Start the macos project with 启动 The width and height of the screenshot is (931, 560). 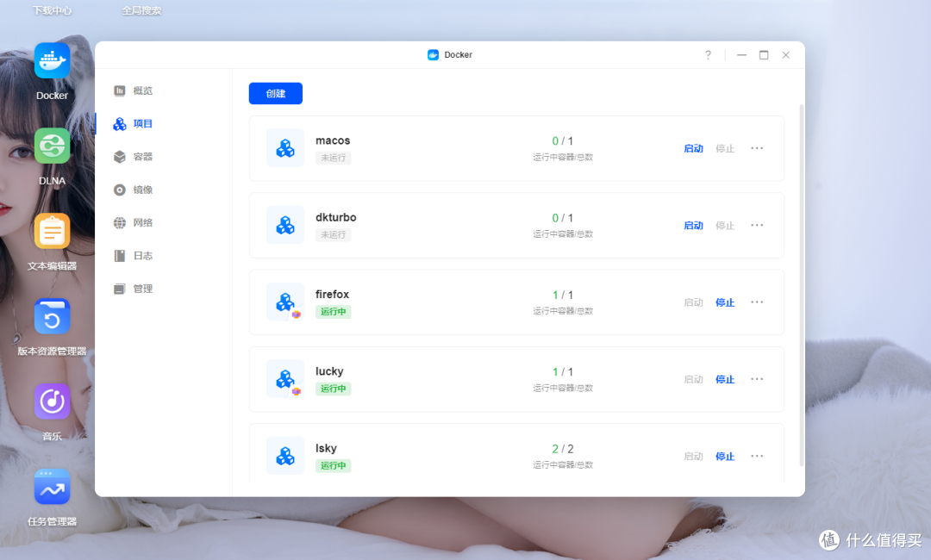tap(693, 148)
